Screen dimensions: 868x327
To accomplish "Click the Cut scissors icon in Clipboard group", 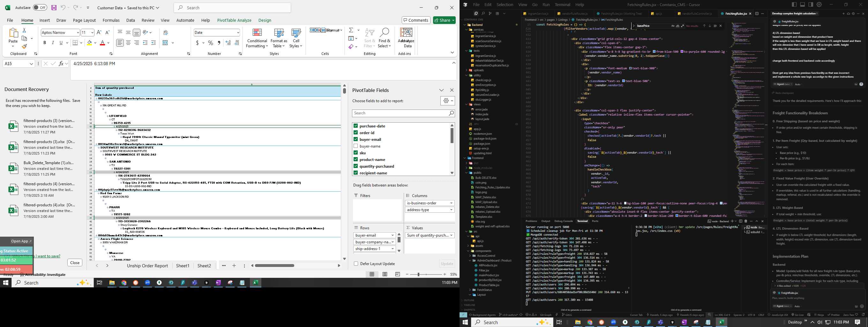I will tap(24, 31).
